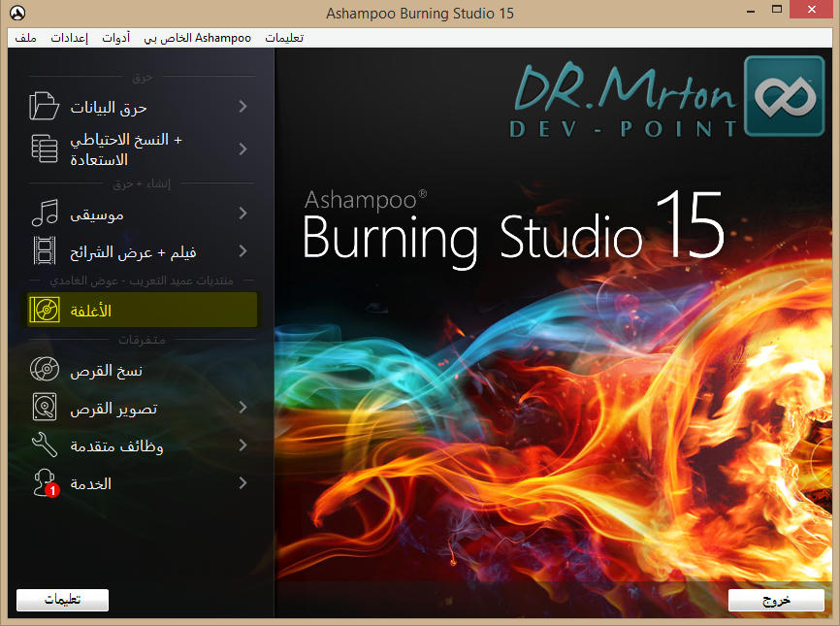Click the Ashampoo logo in title bar

click(x=17, y=13)
